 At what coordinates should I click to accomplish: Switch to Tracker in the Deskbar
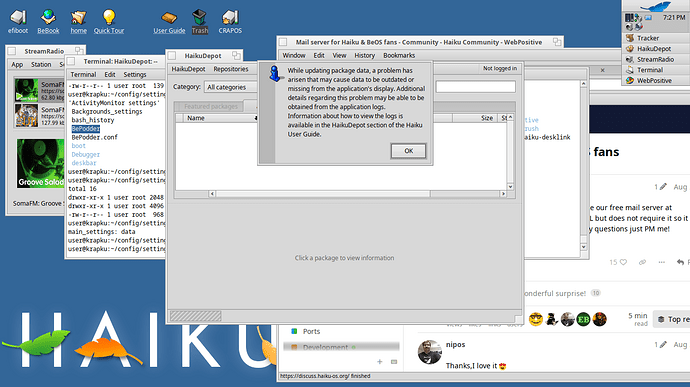click(656, 38)
